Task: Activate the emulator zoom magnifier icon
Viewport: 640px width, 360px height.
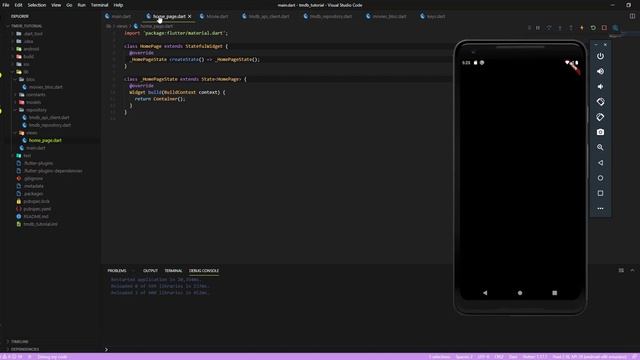Action: point(600,147)
